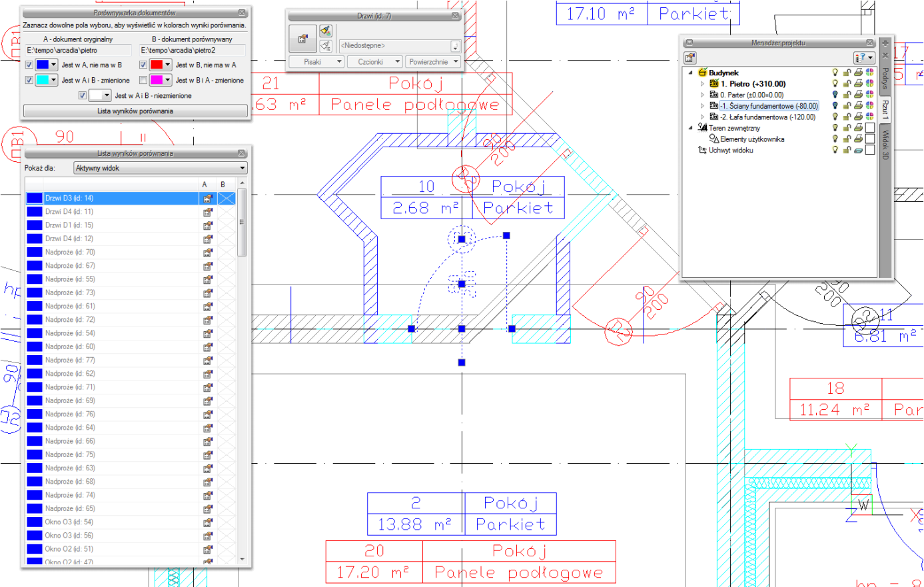This screenshot has height=587, width=924.
Task: Open Powierzchnie dropdown in Drzwi window
Action: [x=433, y=62]
